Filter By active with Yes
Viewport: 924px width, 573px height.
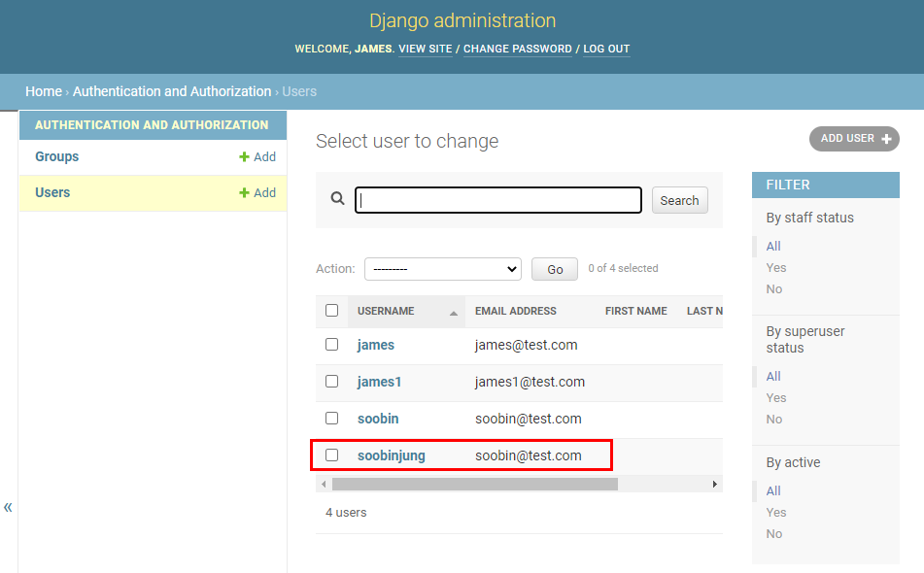[x=776, y=513]
